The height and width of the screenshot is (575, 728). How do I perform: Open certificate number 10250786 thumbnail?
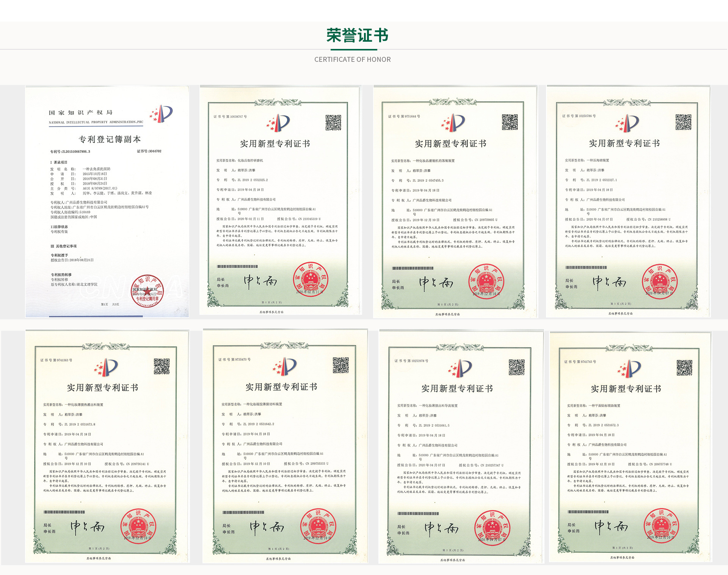click(x=628, y=201)
